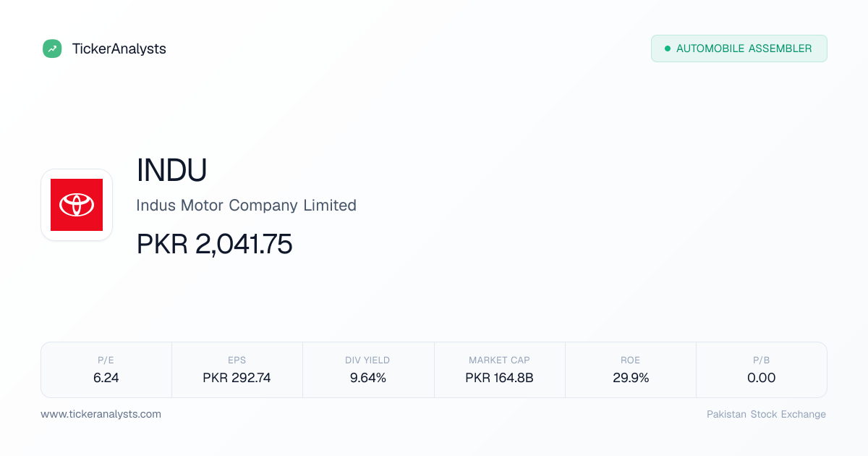The image size is (868, 456).
Task: Click the P/B 0.00 cell
Action: [x=761, y=370]
